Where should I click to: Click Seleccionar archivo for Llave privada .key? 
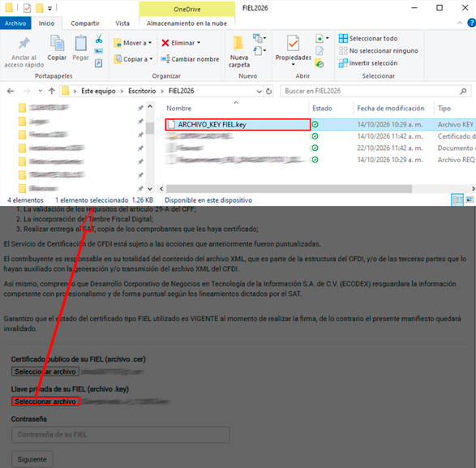(45, 401)
